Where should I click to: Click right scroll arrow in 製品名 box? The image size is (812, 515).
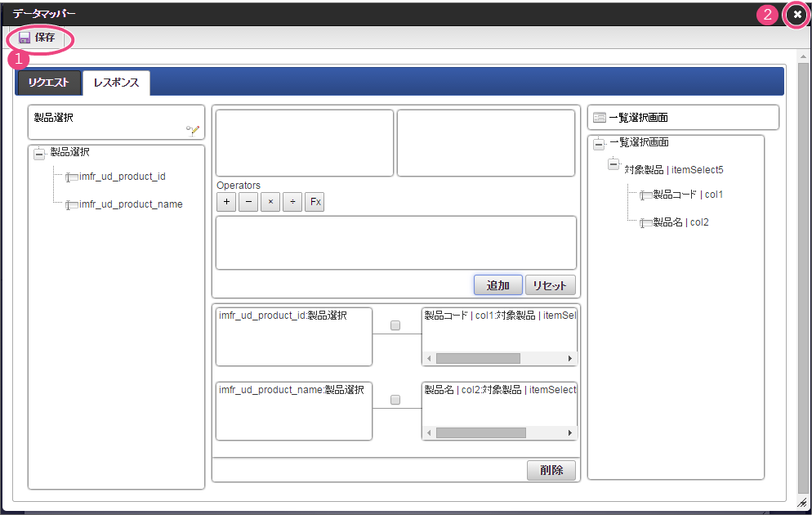pos(569,433)
